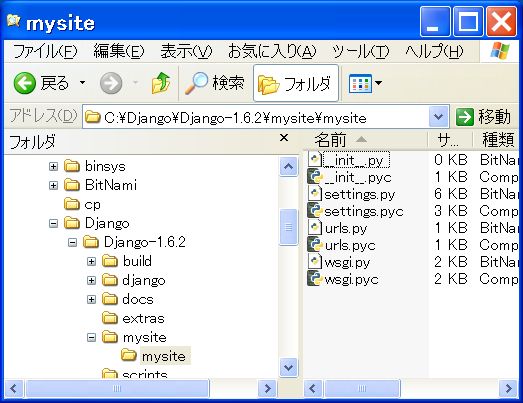
Task: Open the File menu
Action: 45,52
